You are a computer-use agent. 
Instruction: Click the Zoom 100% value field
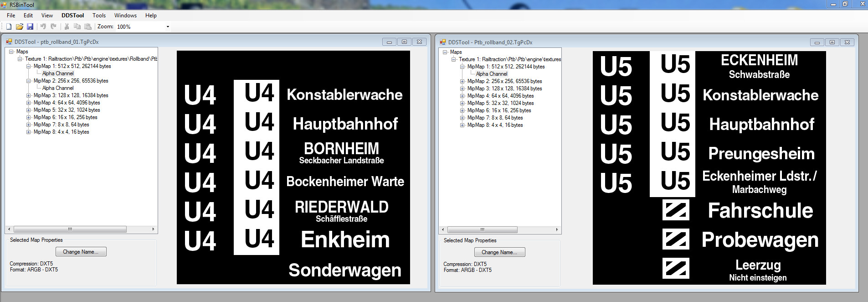click(x=140, y=26)
